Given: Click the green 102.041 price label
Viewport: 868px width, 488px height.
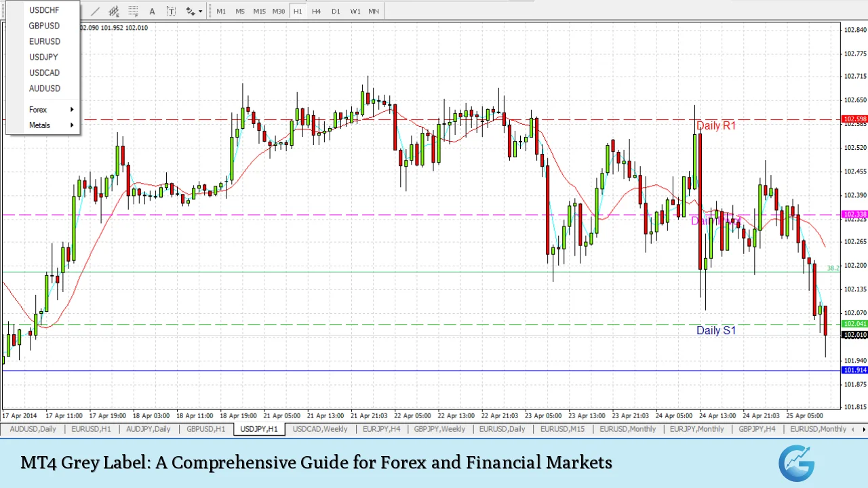Looking at the screenshot, I should coord(854,324).
